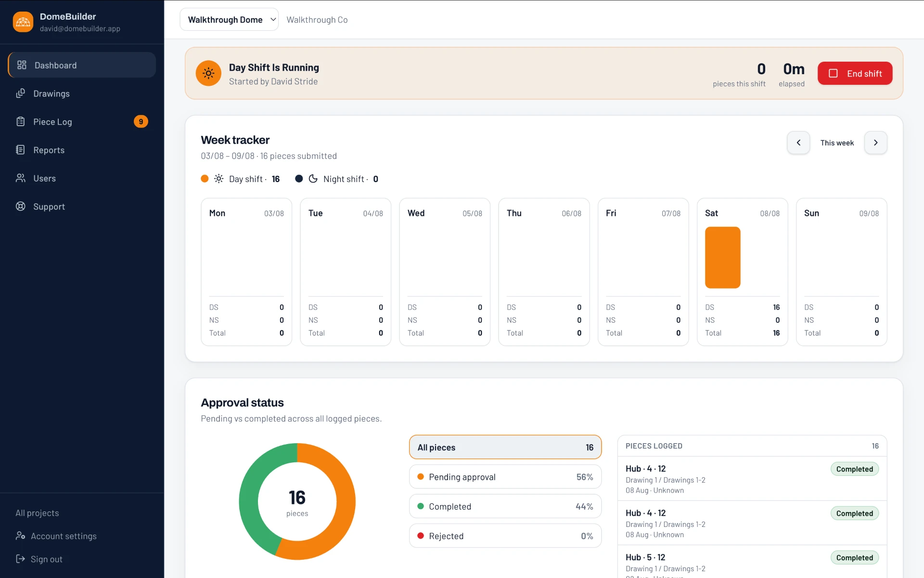Click the Reports document icon

tap(20, 150)
